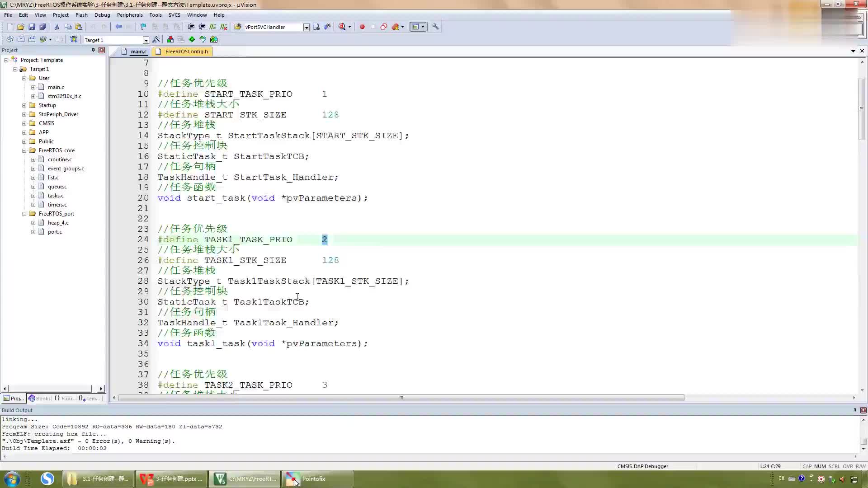868x488 pixels.
Task: Click the Comment selection icon
Action: 212,27
